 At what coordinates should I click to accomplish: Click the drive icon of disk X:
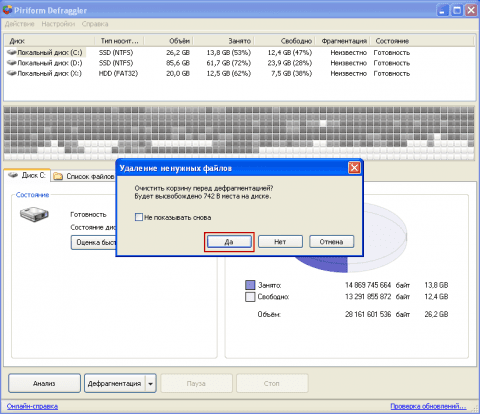click(12, 73)
